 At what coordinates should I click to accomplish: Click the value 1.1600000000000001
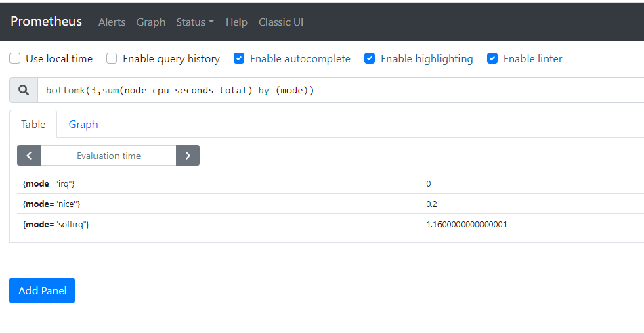467,224
